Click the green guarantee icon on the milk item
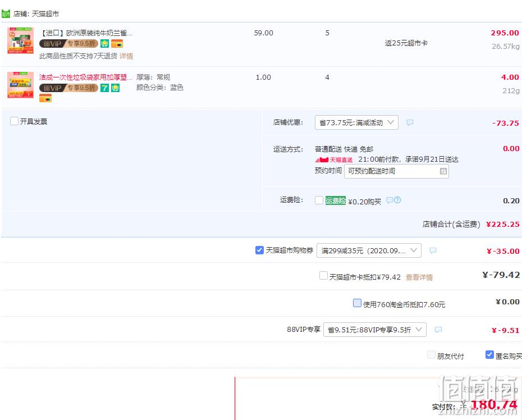 [x=104, y=44]
